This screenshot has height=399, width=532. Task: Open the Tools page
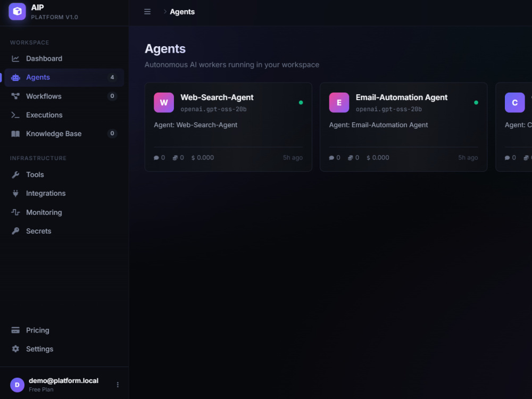pyautogui.click(x=64, y=174)
